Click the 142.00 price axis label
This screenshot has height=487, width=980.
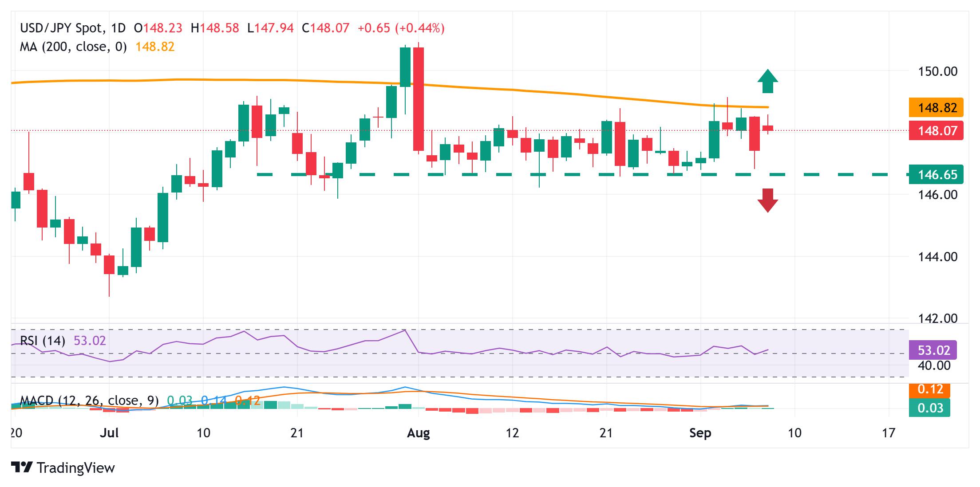pyautogui.click(x=937, y=318)
